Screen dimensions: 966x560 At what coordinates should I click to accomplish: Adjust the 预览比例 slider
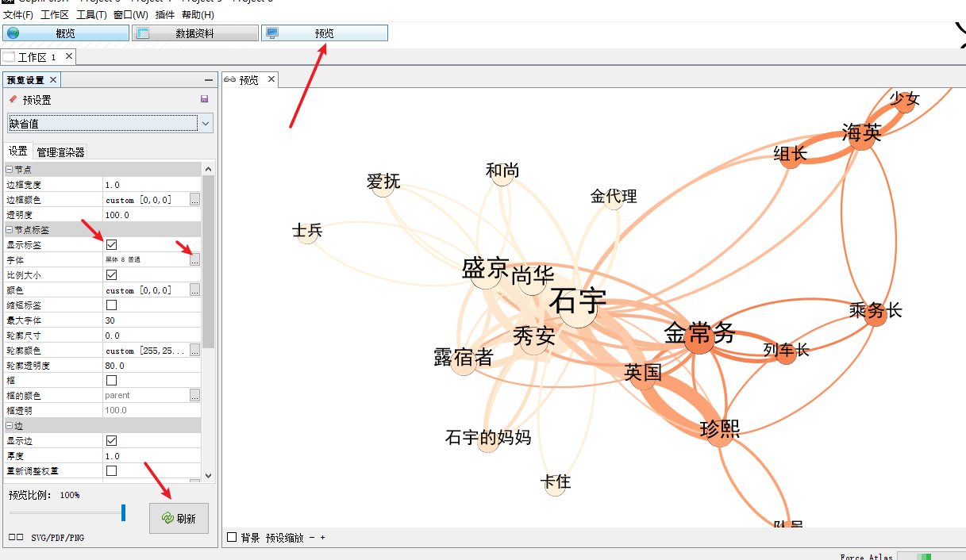[x=125, y=512]
